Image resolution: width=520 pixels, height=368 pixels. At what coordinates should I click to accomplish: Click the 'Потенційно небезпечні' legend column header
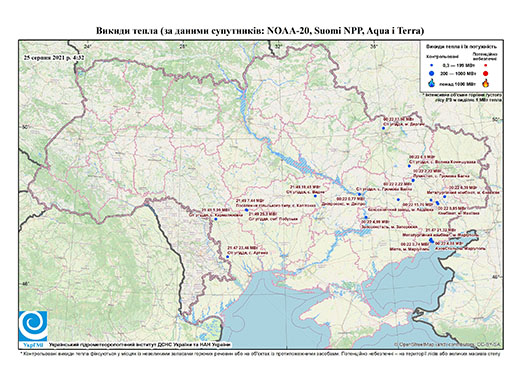click(x=485, y=56)
